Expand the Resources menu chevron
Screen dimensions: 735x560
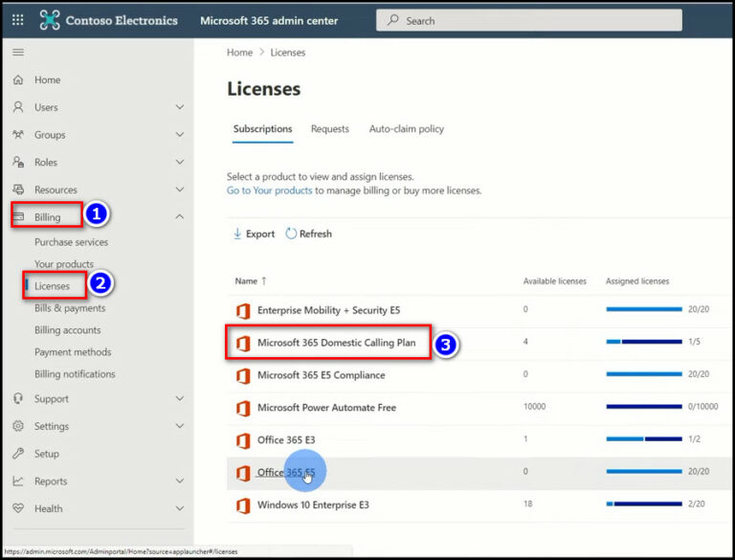pyautogui.click(x=180, y=190)
